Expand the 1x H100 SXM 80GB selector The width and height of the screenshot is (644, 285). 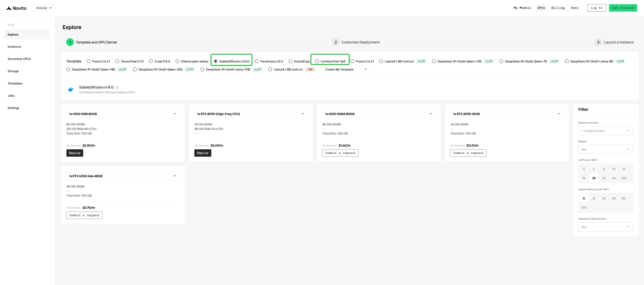(x=123, y=114)
